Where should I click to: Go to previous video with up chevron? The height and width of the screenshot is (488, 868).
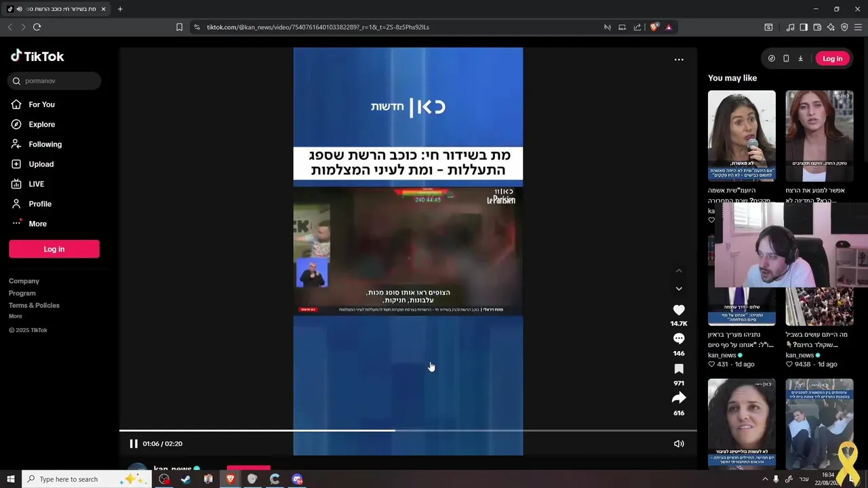679,270
